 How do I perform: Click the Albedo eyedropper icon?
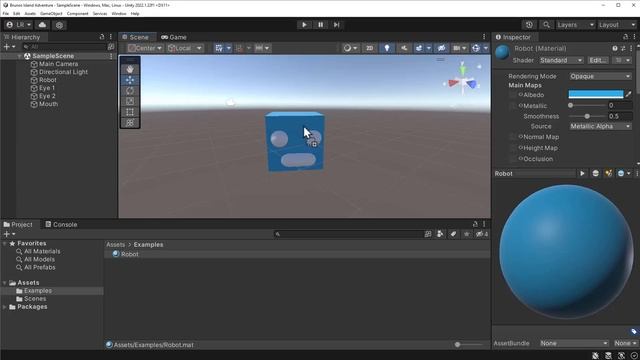pos(629,95)
